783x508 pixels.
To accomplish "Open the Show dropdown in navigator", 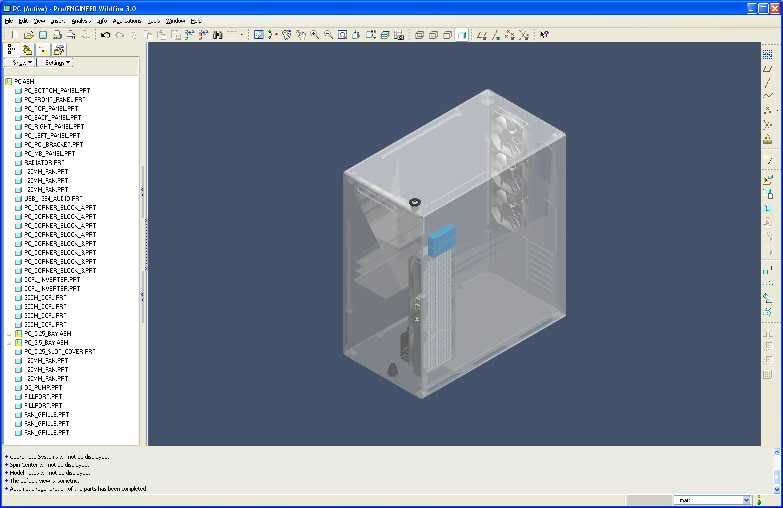I will coord(21,62).
